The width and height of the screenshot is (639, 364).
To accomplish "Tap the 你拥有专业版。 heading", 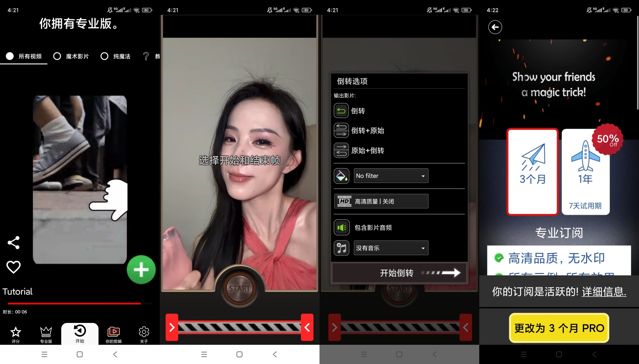I will coord(79,24).
